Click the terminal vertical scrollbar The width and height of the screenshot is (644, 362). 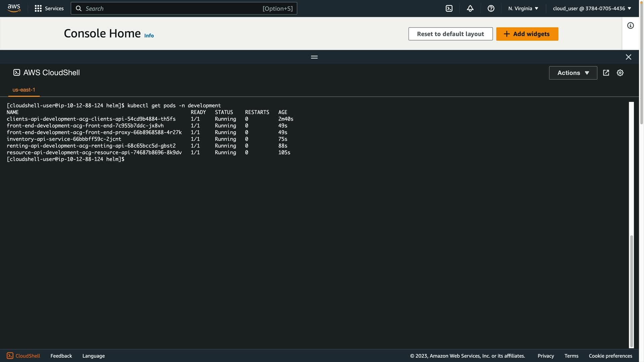point(631,291)
